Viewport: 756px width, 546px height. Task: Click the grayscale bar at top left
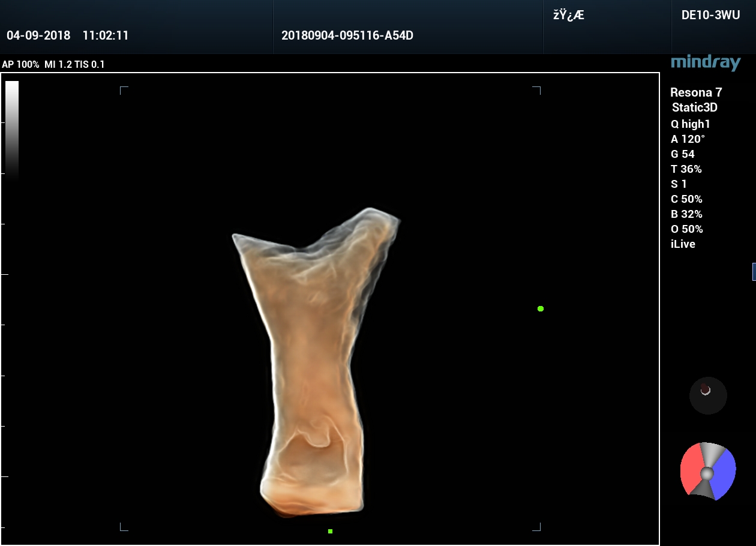[x=12, y=129]
